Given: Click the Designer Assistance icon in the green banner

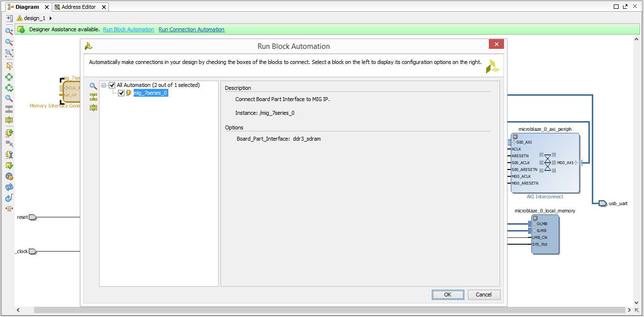Looking at the screenshot, I should pyautogui.click(x=21, y=29).
